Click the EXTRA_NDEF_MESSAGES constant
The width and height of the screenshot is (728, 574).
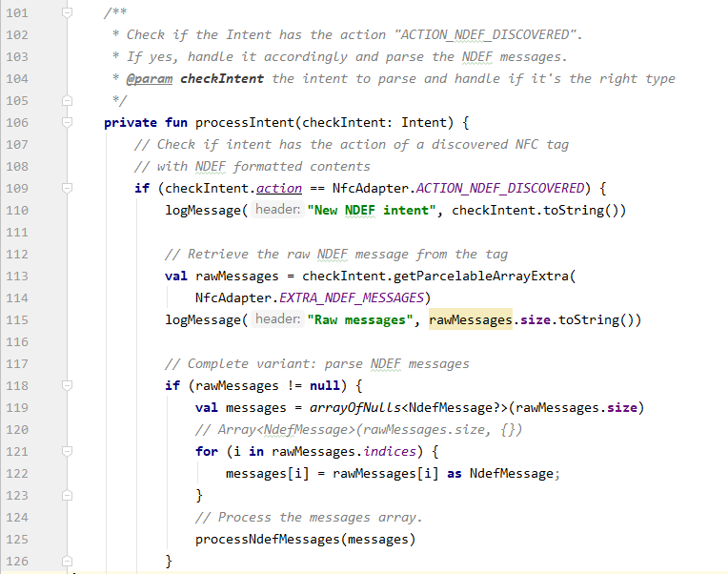pyautogui.click(x=354, y=297)
